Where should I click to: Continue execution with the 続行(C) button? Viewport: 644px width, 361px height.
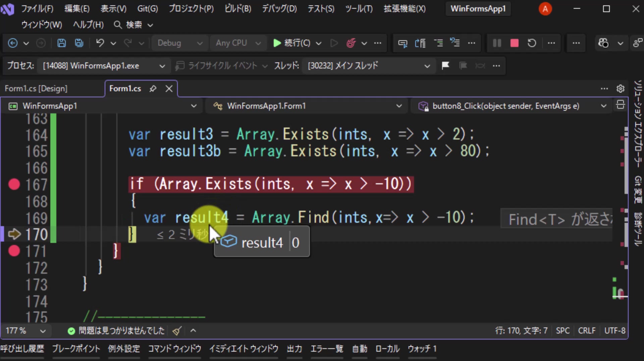tap(292, 43)
